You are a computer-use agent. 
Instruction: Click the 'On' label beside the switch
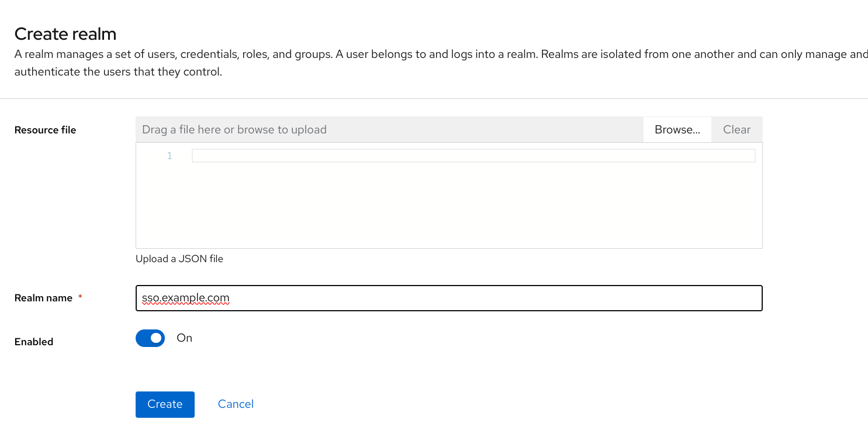pyautogui.click(x=185, y=338)
